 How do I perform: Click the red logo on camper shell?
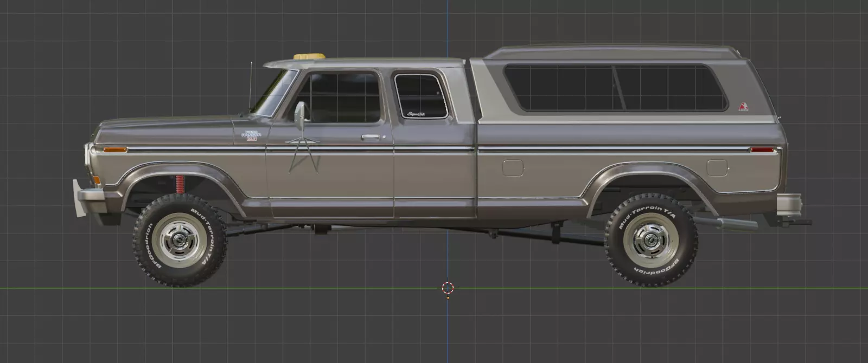coord(743,107)
